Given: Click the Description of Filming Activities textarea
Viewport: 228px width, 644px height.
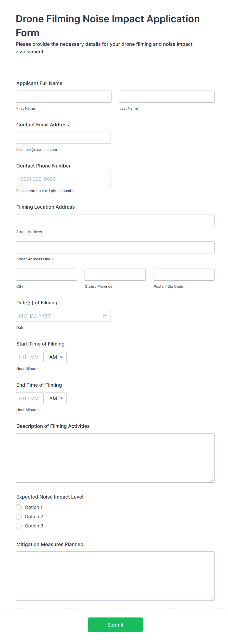Looking at the screenshot, I should tap(115, 458).
